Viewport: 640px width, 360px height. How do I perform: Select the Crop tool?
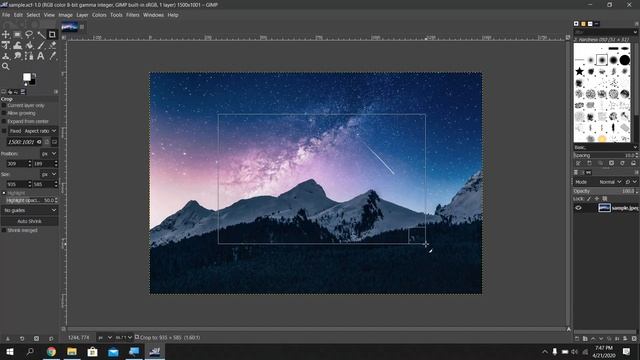click(x=52, y=35)
